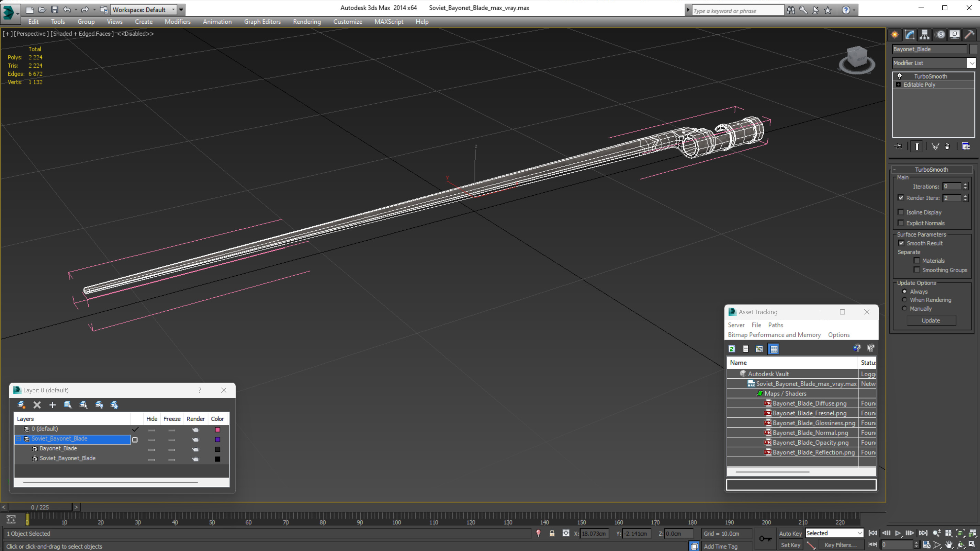Uncheck the Smooth Result checkbox

901,243
